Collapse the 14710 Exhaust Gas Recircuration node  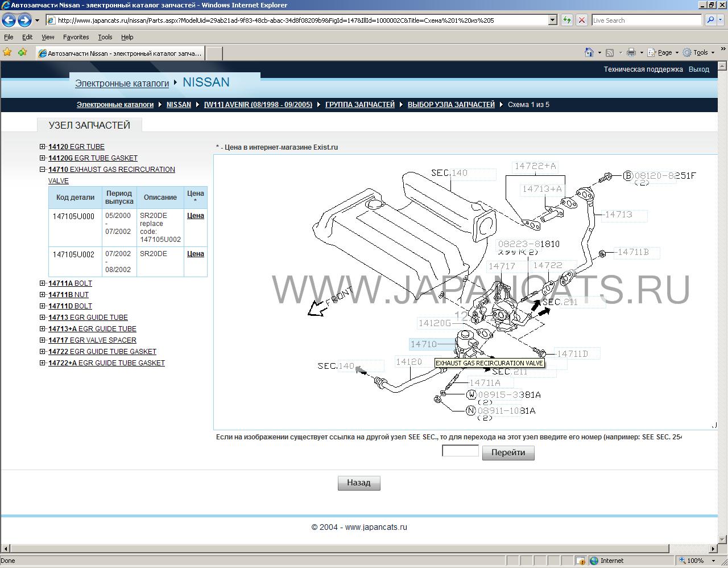[43, 169]
